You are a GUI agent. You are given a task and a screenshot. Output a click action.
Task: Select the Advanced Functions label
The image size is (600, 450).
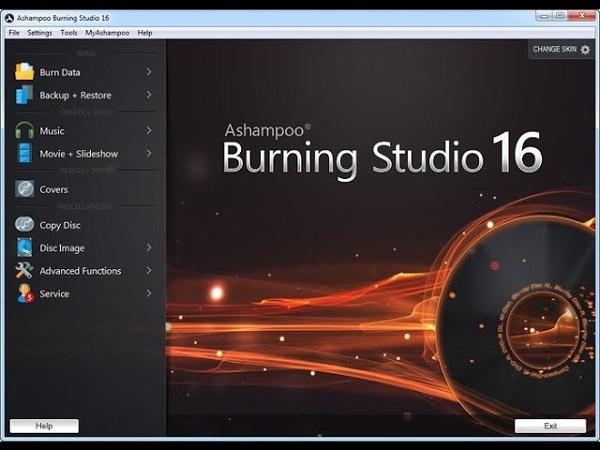(80, 271)
